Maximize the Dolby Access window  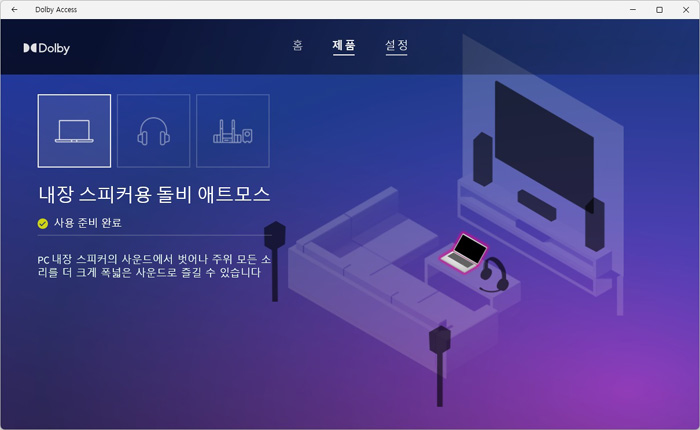tap(659, 9)
